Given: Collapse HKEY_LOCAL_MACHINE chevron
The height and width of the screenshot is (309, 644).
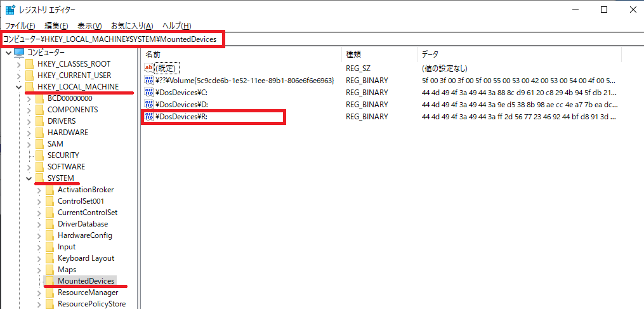Looking at the screenshot, I should click(18, 87).
